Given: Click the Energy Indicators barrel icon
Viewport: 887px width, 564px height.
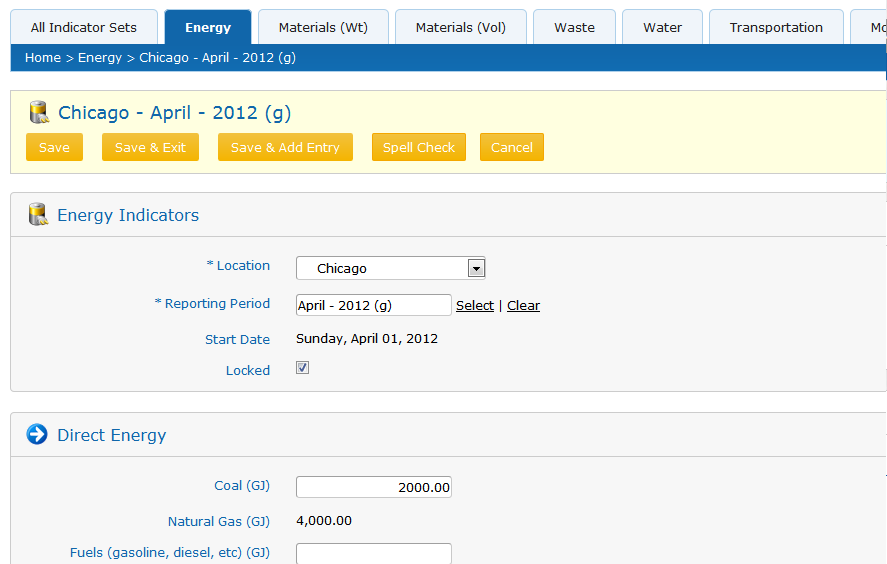Looking at the screenshot, I should (38, 215).
